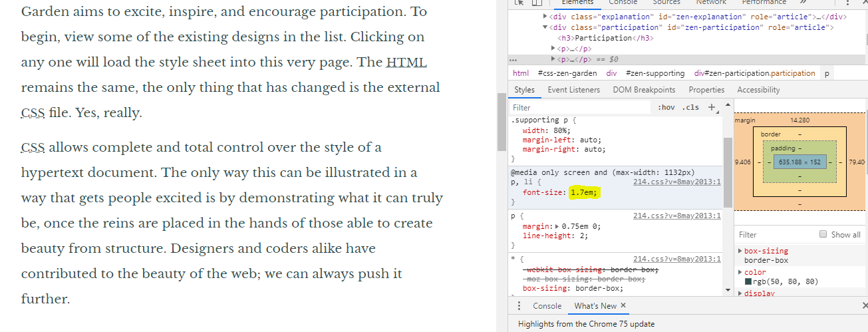The image size is (868, 332).
Task: Expand the first p node under Participation
Action: [553, 49]
